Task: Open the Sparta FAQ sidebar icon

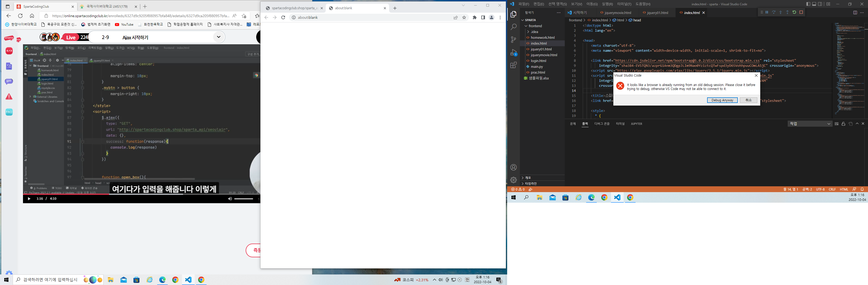Action: pyautogui.click(x=9, y=112)
